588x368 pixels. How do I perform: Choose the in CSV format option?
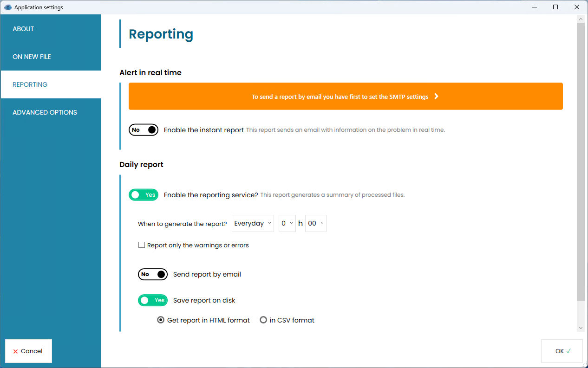[263, 320]
